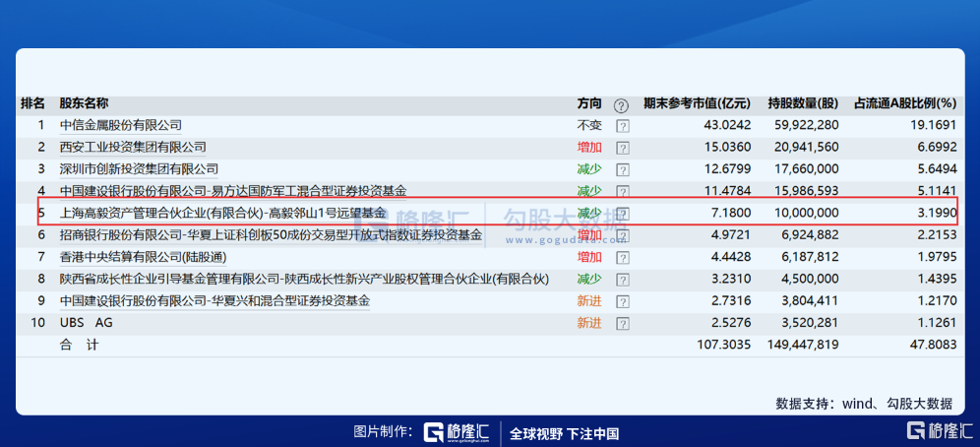Image resolution: width=980 pixels, height=447 pixels.
Task: Click the 排名 column header
Action: (32, 103)
